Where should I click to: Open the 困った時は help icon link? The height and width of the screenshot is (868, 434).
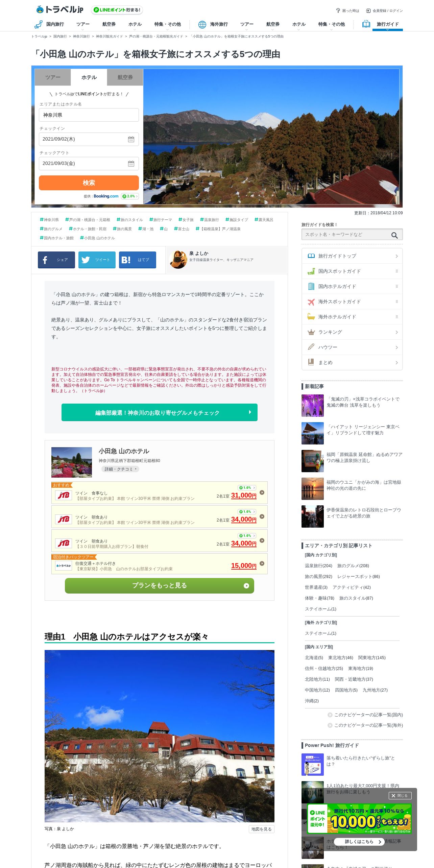pos(338,10)
